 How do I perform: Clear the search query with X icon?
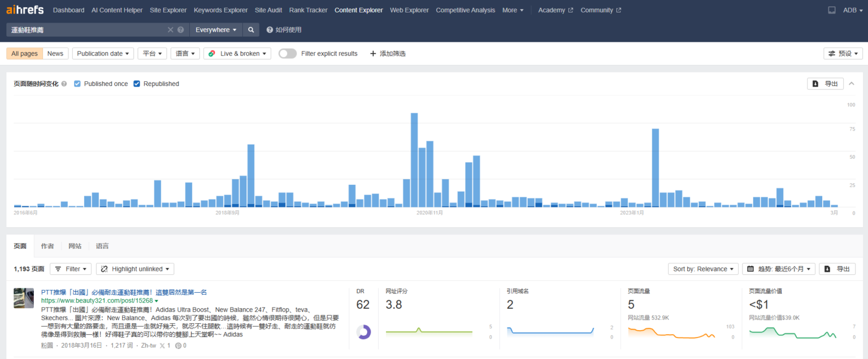coord(171,30)
